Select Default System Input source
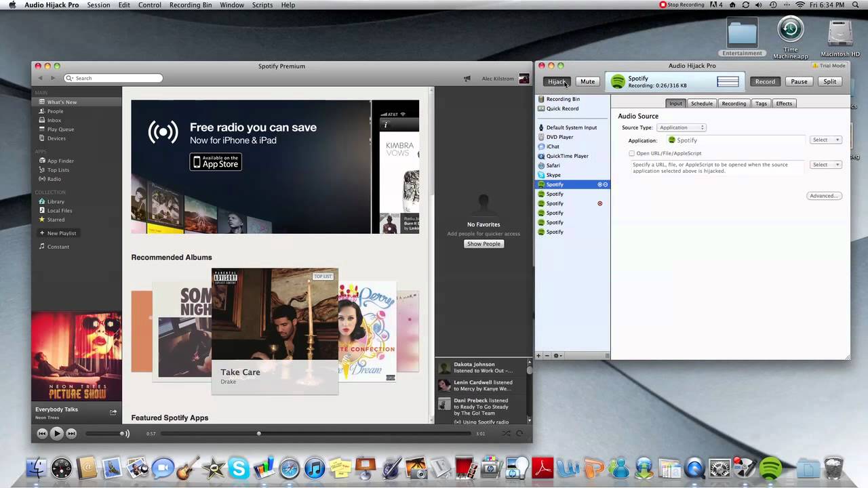This screenshot has height=488, width=868. (572, 127)
